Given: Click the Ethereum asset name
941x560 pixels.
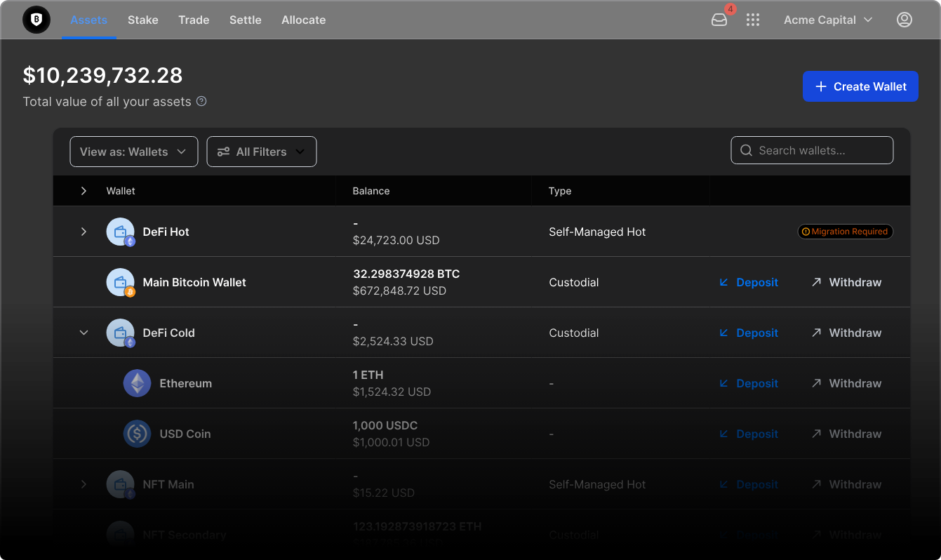Looking at the screenshot, I should point(186,383).
